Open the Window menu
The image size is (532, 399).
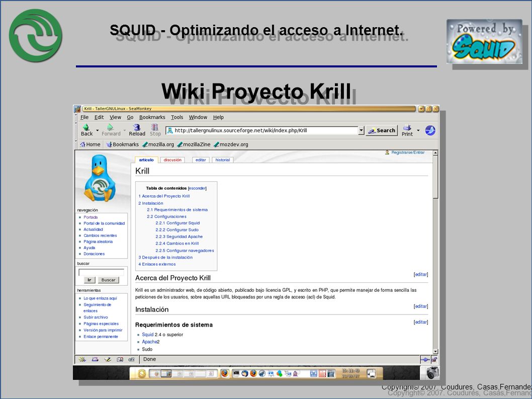[x=198, y=117]
